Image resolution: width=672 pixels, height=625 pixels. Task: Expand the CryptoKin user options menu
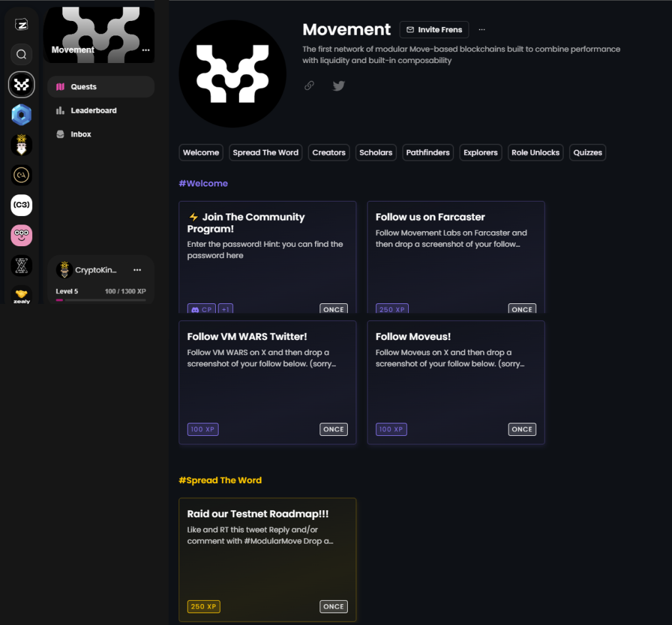pos(137,270)
